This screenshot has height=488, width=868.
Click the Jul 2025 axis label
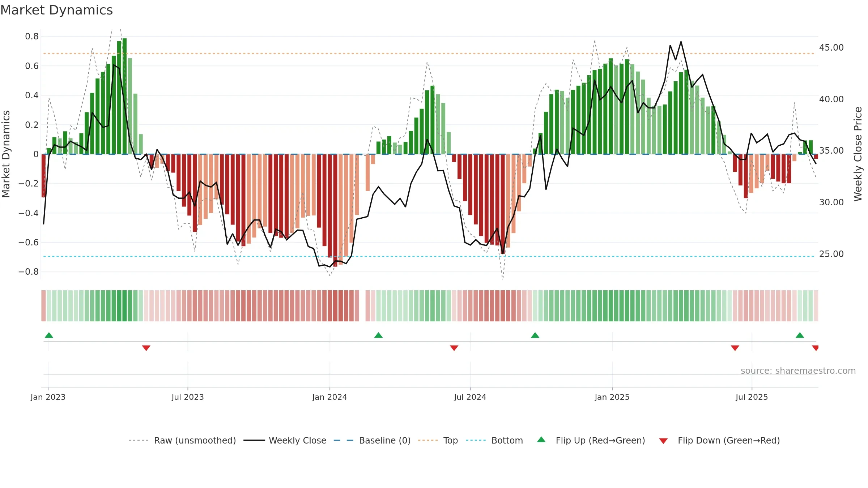point(752,397)
